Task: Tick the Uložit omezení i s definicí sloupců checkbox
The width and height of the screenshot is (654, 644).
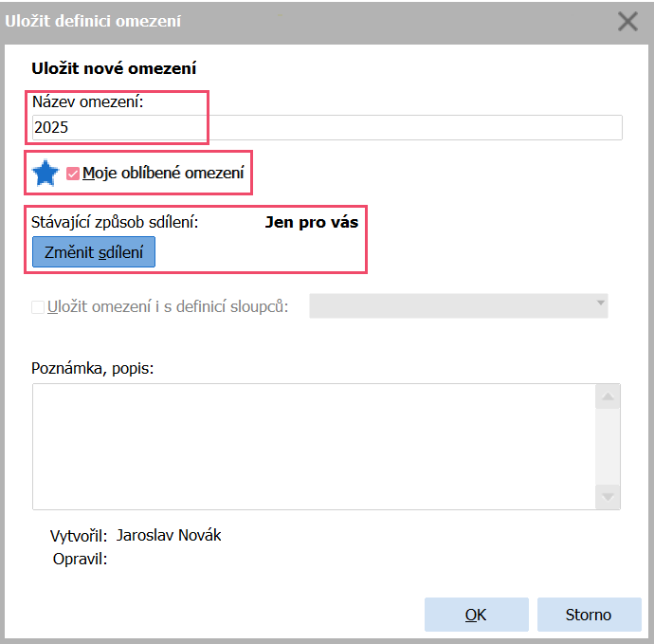Action: coord(38,306)
